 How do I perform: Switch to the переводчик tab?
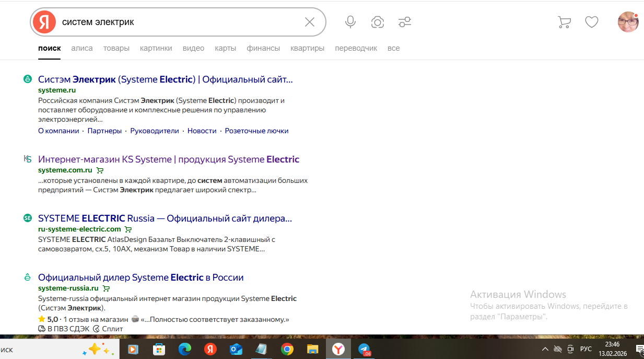point(356,48)
